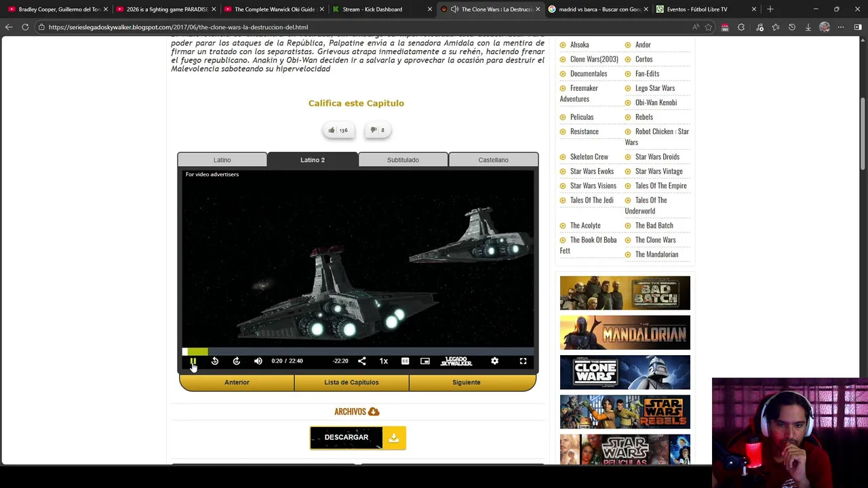Click the Clone Wars banner image
868x488 pixels.
(625, 372)
